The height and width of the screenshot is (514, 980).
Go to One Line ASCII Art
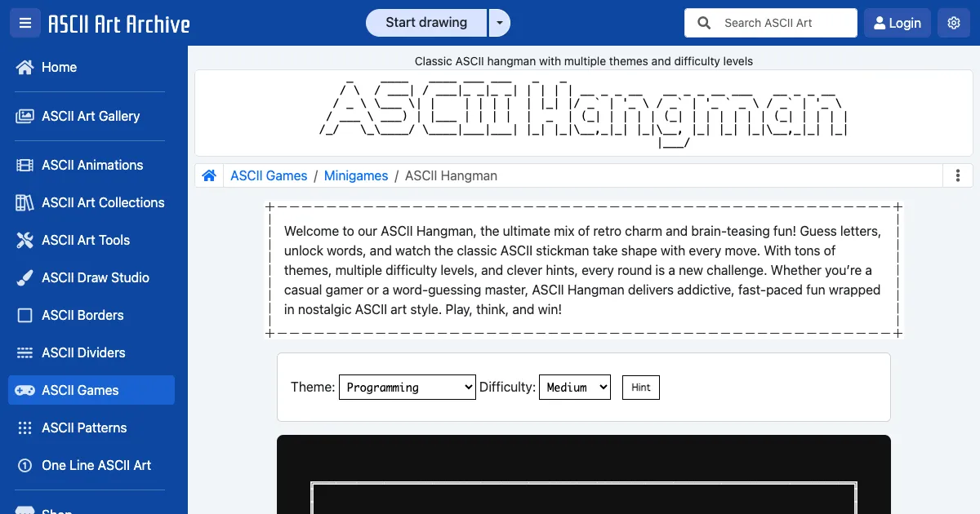[96, 465]
